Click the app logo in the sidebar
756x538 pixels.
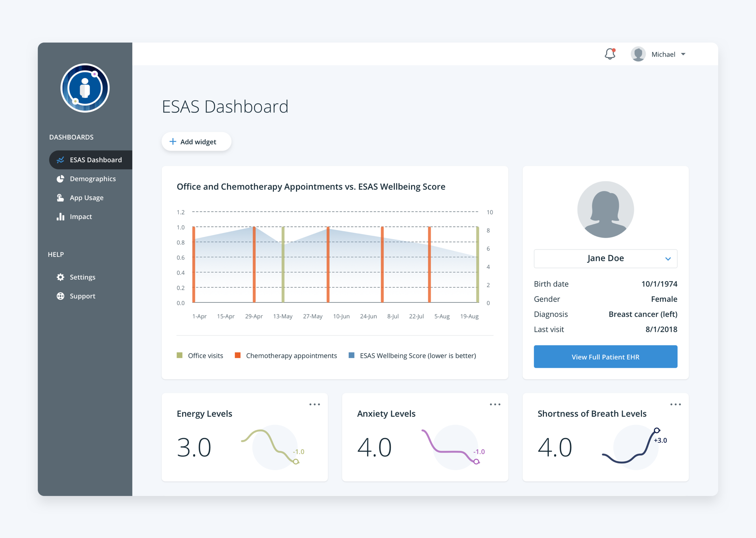(85, 88)
